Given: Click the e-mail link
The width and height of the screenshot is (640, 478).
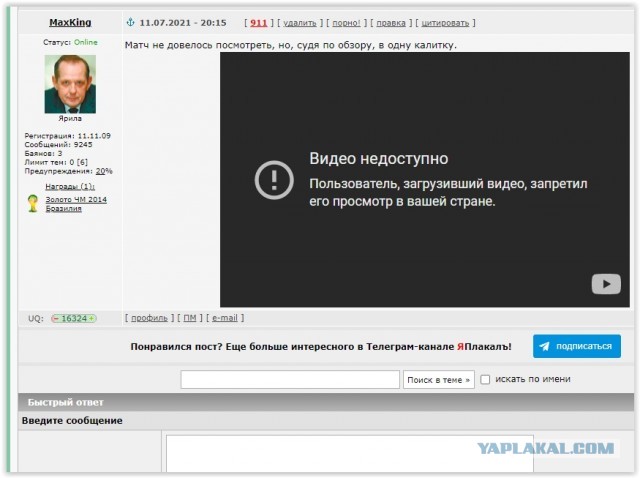Looking at the screenshot, I should tap(224, 318).
